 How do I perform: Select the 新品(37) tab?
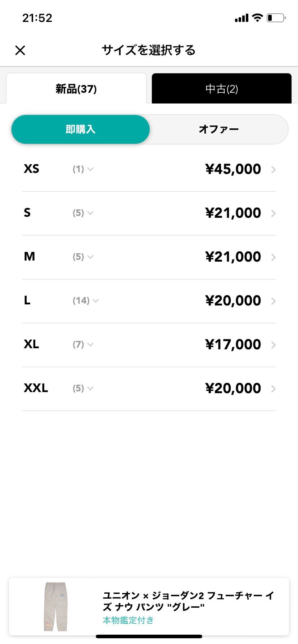[x=76, y=88]
